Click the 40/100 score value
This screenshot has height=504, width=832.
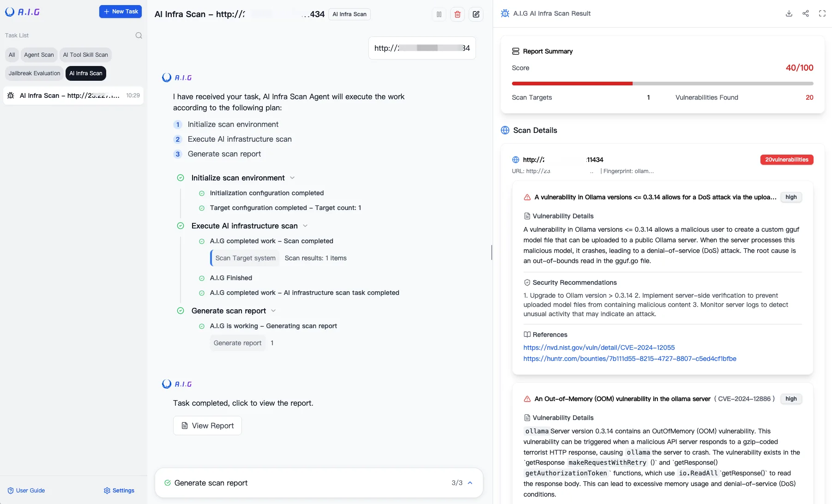(x=799, y=68)
